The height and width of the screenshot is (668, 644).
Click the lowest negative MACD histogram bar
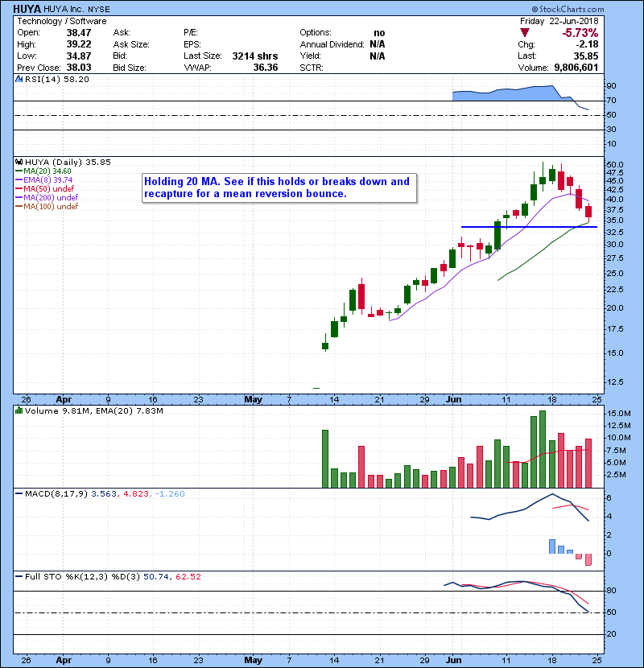588,559
